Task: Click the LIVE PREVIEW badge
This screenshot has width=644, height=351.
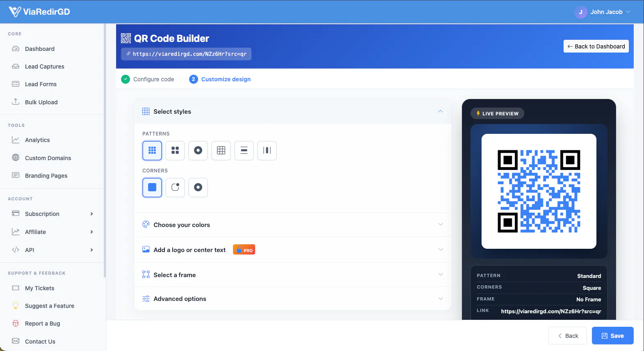Action: pyautogui.click(x=497, y=113)
